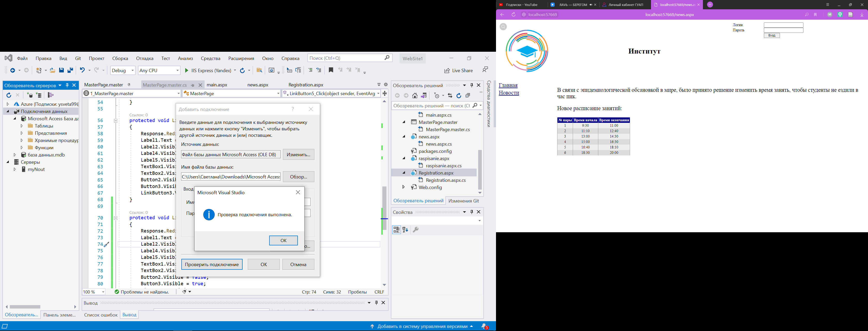Viewport: 868px width, 331px height.
Task: Switch to the Изменения Git tab
Action: pos(464,201)
